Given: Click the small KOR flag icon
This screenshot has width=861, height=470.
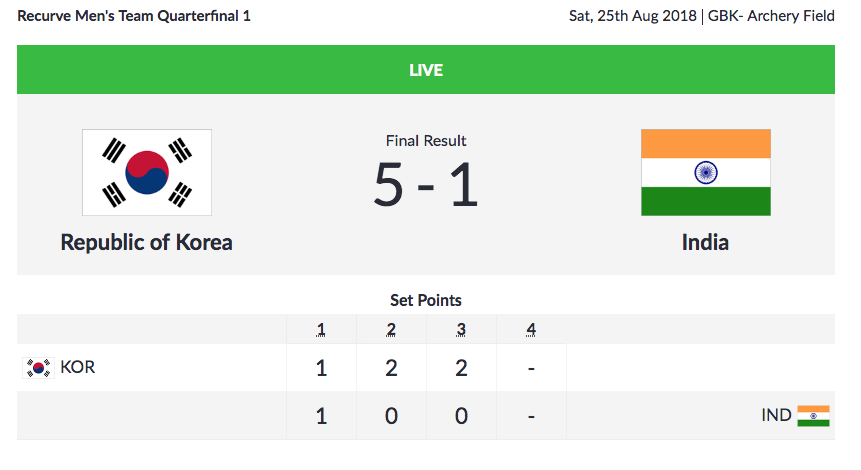Looking at the screenshot, I should tap(39, 368).
